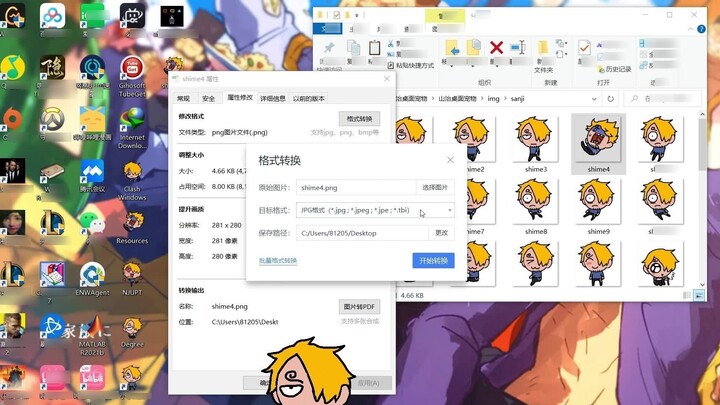This screenshot has width=720, height=405.
Task: Click the 图片转PDF button
Action: point(359,306)
